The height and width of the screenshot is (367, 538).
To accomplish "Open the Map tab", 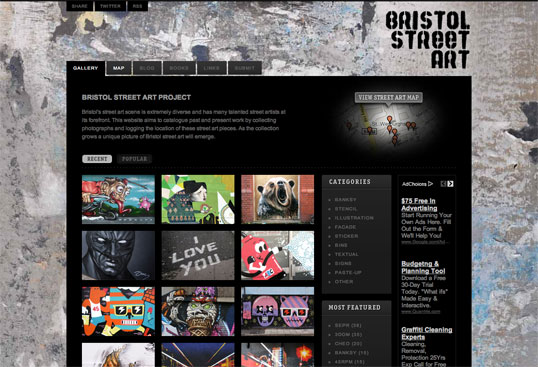I will tap(119, 68).
